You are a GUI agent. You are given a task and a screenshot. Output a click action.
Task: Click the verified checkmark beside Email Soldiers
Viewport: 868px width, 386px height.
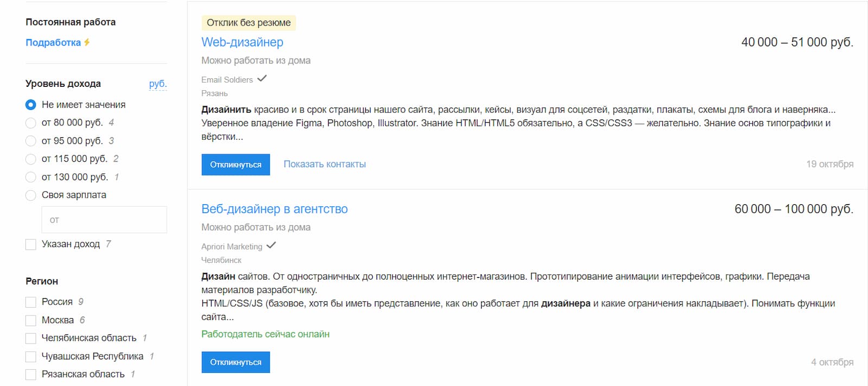[263, 79]
